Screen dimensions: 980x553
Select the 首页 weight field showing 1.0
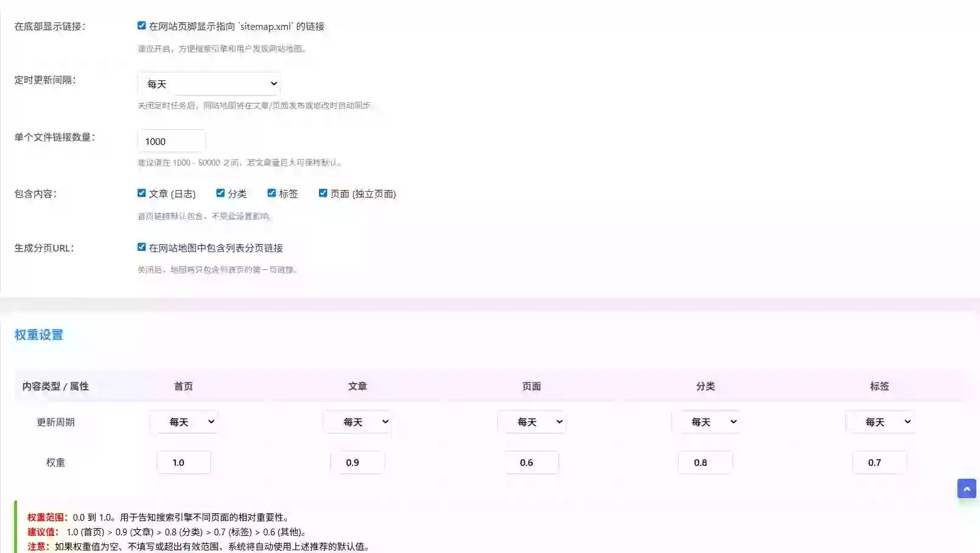coord(184,462)
